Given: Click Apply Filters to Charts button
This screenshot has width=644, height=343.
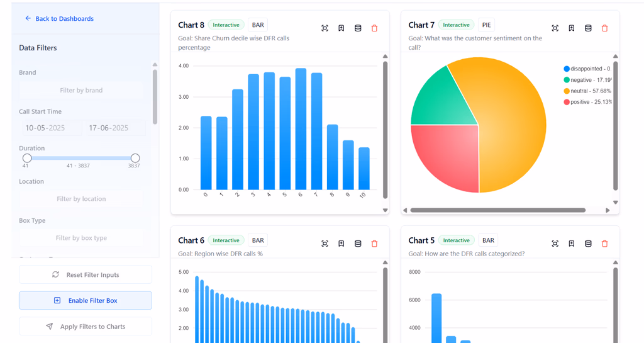Looking at the screenshot, I should (86, 326).
